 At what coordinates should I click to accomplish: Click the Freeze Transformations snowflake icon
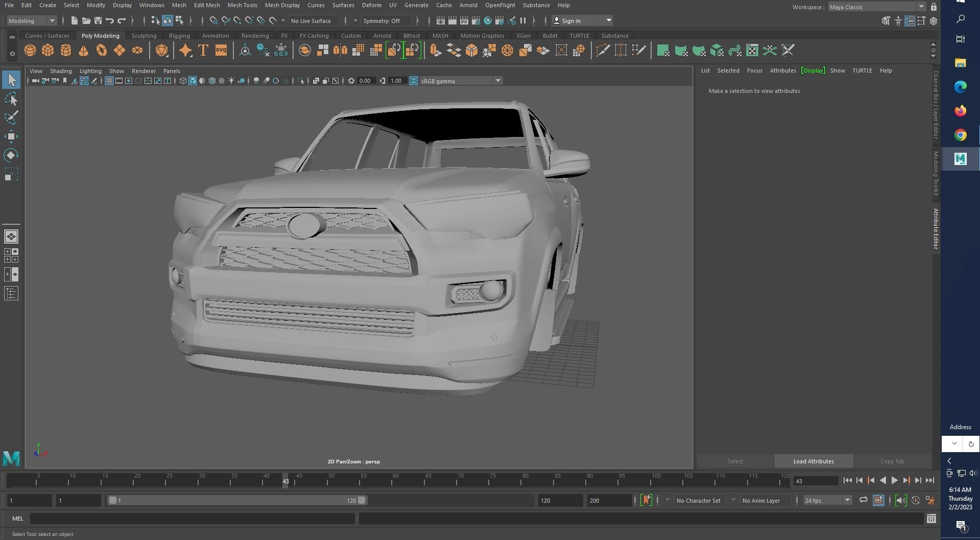pyautogui.click(x=281, y=50)
